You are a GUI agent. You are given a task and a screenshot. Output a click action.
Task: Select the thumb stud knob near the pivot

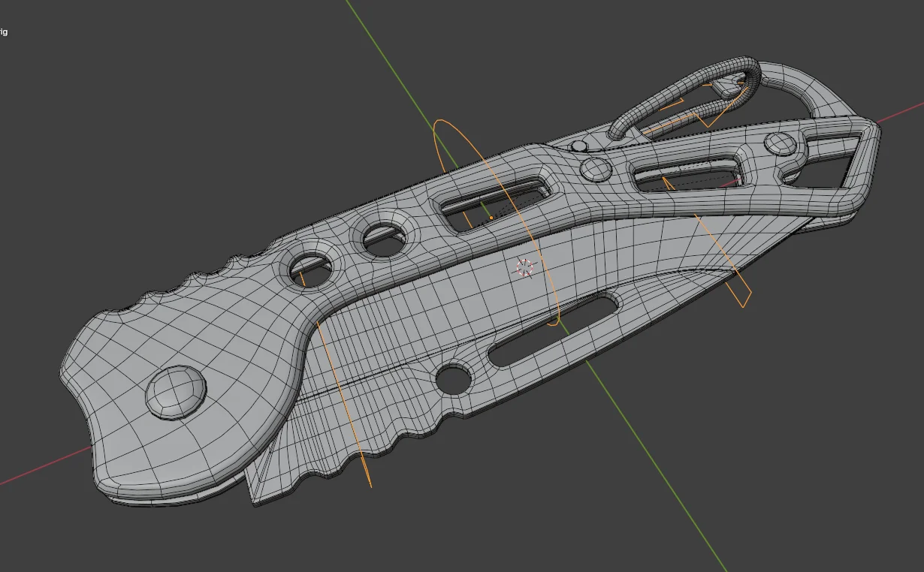coord(597,168)
